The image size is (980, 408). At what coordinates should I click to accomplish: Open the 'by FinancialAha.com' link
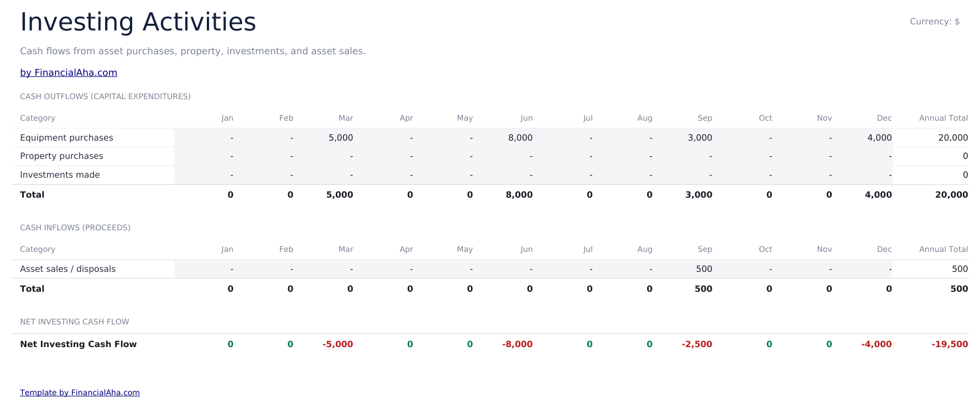click(69, 73)
